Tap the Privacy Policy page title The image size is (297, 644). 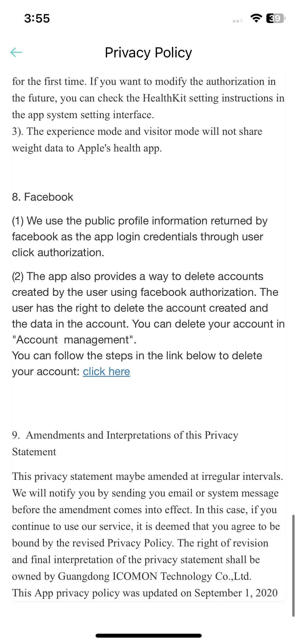(148, 52)
